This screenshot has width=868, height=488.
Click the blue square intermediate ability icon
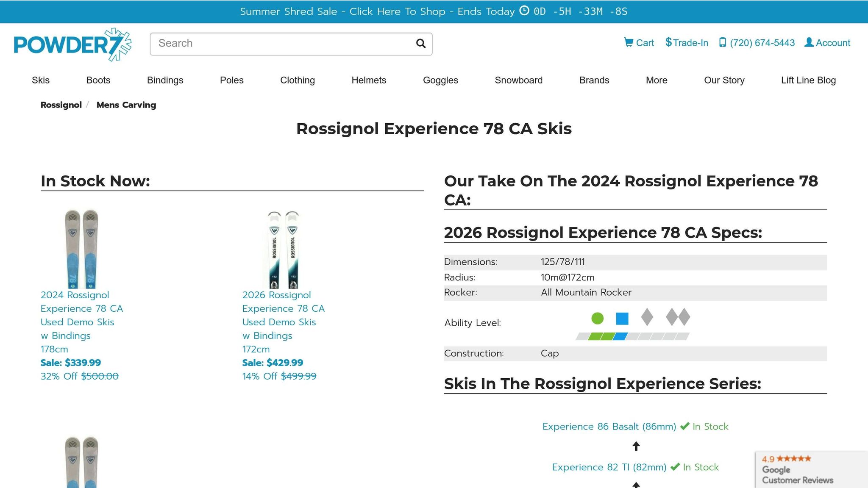point(622,318)
